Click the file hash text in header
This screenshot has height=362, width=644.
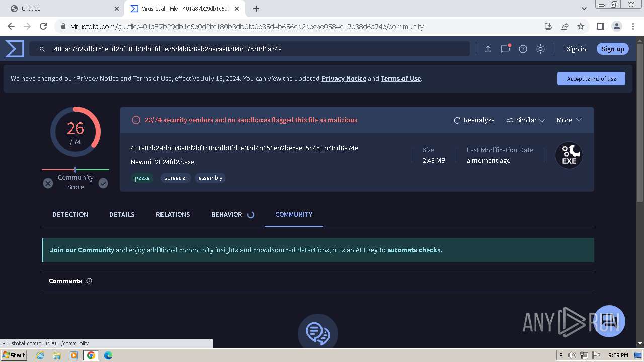(244, 148)
